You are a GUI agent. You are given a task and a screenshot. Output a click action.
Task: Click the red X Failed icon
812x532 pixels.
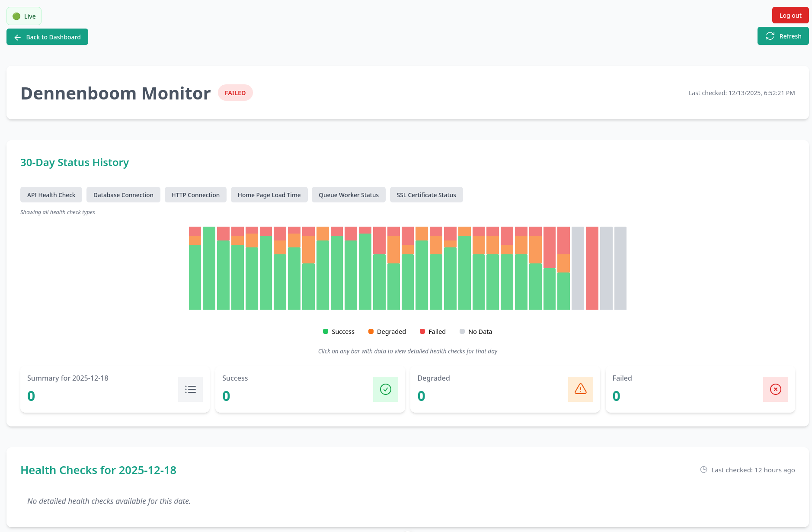(775, 389)
